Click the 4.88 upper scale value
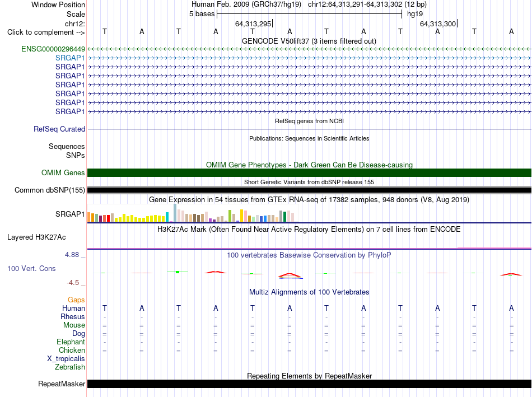The width and height of the screenshot is (532, 397). (x=72, y=255)
